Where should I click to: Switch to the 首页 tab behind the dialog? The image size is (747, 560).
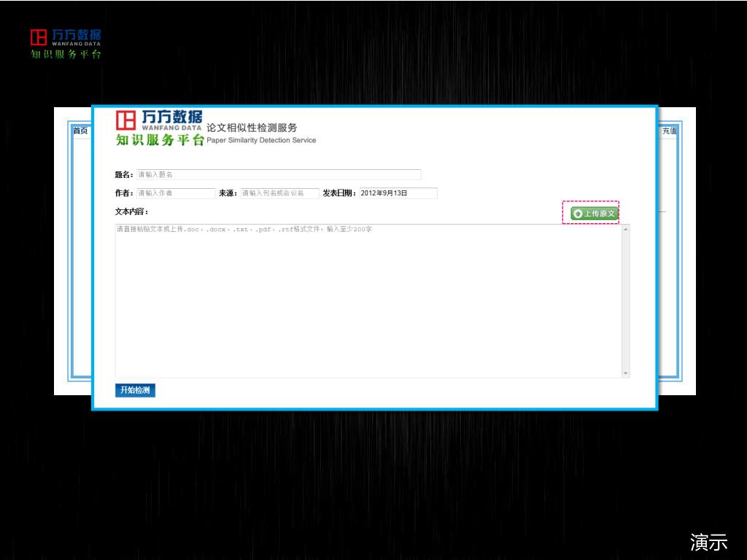80,131
